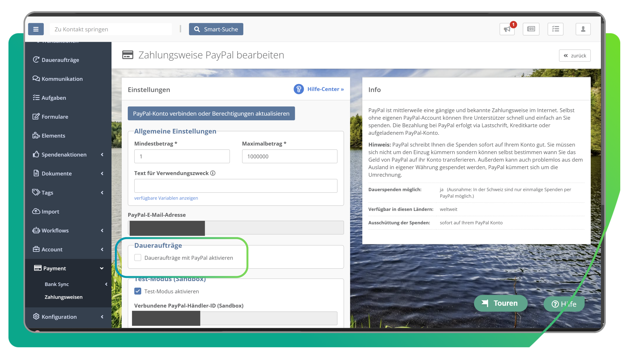Click the Hilfe-Center question mark icon
The width and height of the screenshot is (644, 362).
tap(298, 89)
